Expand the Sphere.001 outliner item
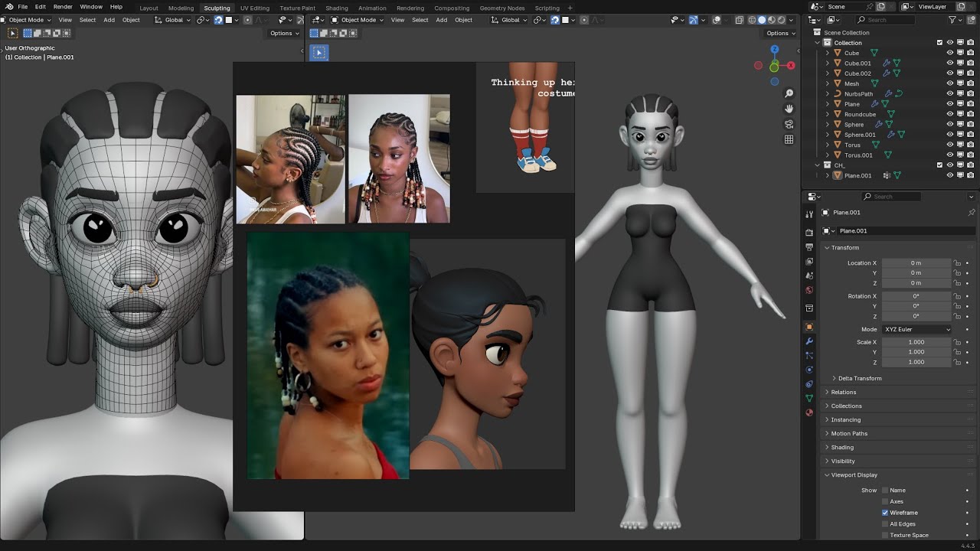Screen dimensions: 980x551 pyautogui.click(x=828, y=135)
